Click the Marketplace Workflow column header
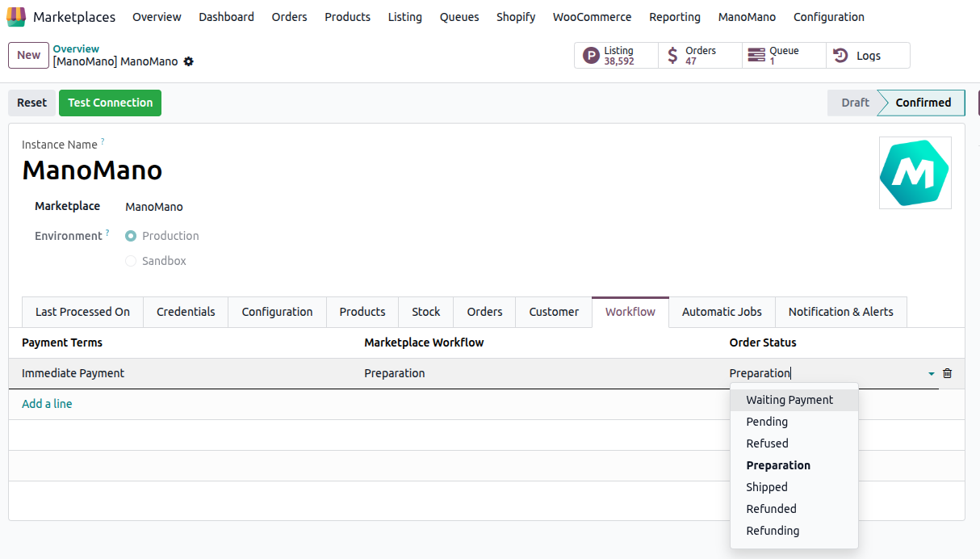 (x=424, y=343)
